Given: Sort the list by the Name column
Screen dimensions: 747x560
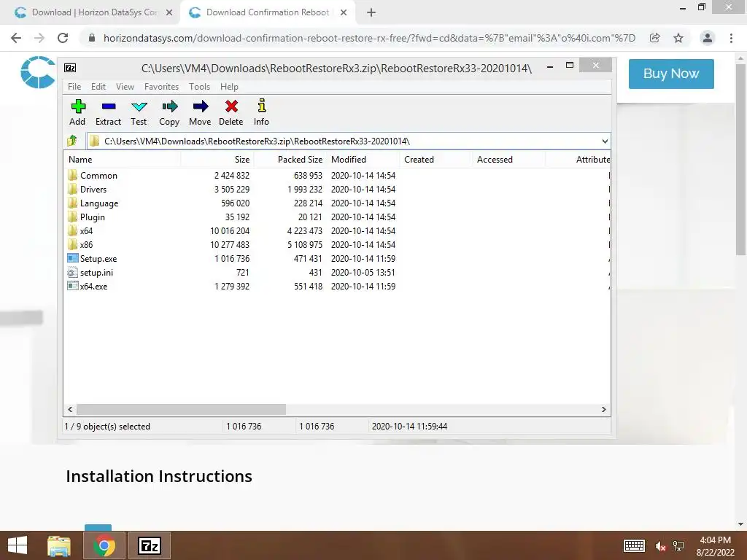Looking at the screenshot, I should [122, 160].
